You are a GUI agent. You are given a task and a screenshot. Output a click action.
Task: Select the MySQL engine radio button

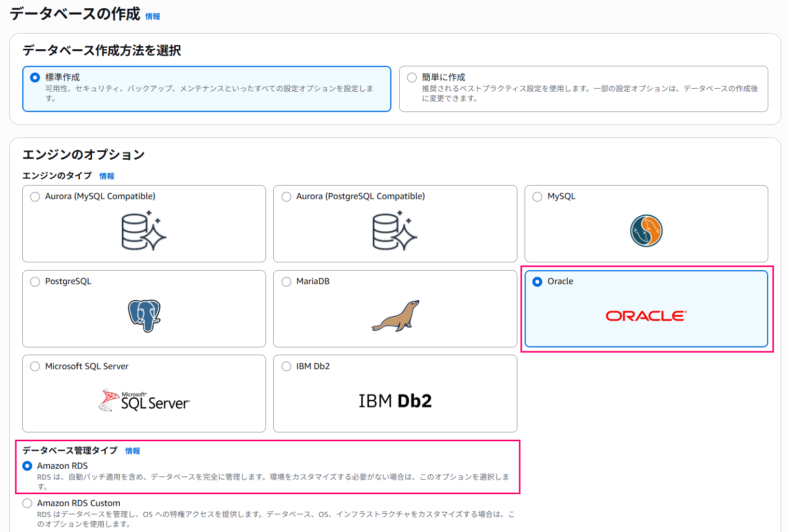(537, 197)
